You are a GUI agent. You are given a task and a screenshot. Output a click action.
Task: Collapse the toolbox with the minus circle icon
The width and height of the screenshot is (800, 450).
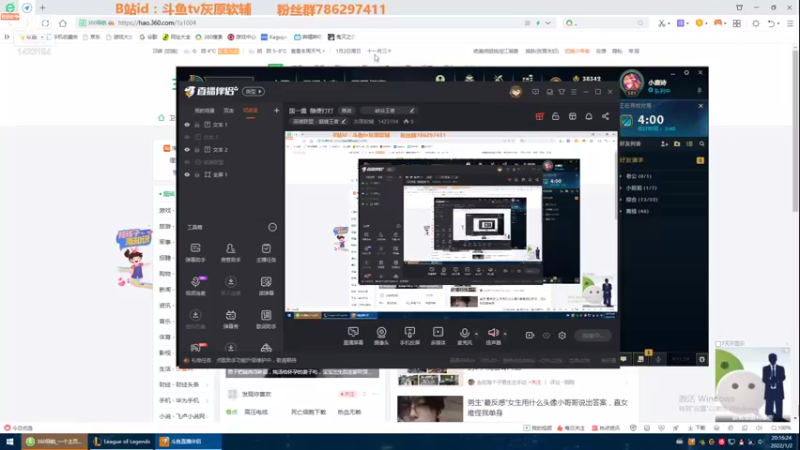pyautogui.click(x=272, y=227)
